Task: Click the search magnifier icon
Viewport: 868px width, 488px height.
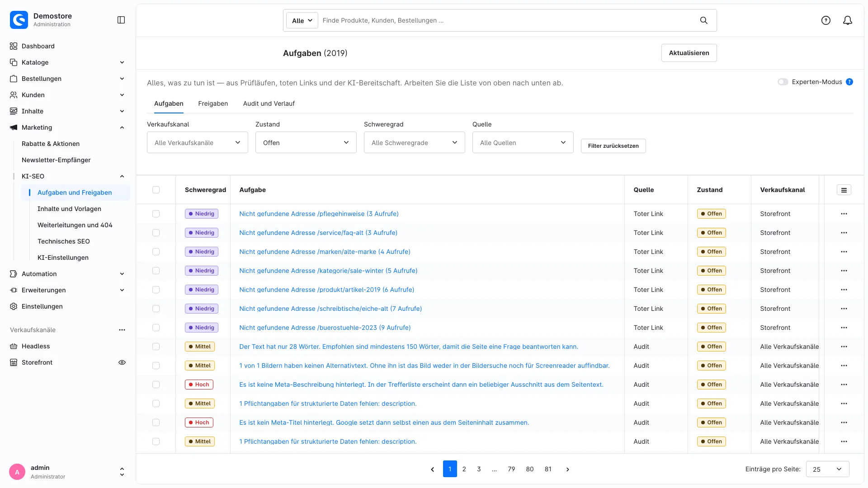Action: coord(704,20)
